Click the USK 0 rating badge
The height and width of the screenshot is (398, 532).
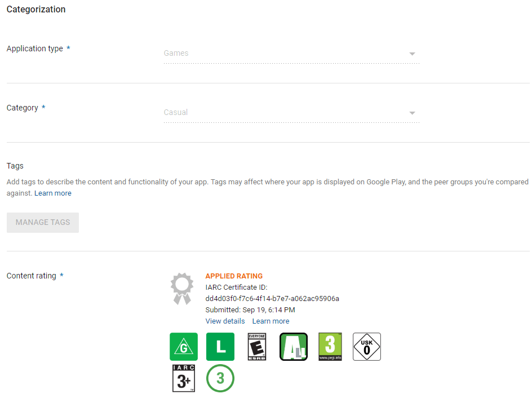pyautogui.click(x=367, y=347)
